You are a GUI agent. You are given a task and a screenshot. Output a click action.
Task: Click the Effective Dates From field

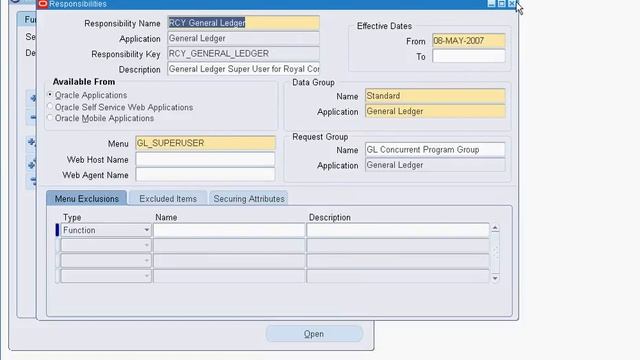coord(469,41)
